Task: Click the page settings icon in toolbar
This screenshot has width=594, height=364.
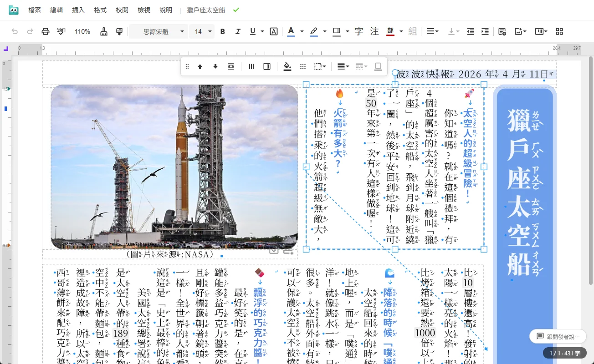Action: [502, 31]
